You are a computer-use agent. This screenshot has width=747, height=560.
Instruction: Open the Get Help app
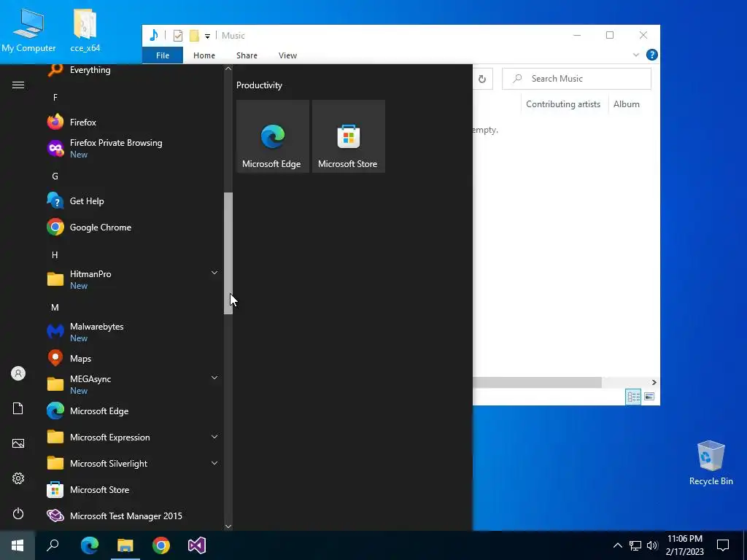pyautogui.click(x=133, y=201)
